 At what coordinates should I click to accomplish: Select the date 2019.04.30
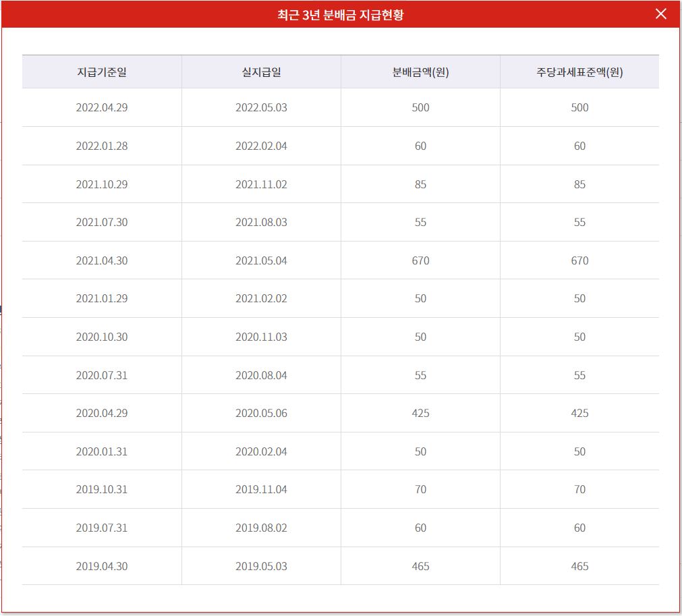point(102,566)
